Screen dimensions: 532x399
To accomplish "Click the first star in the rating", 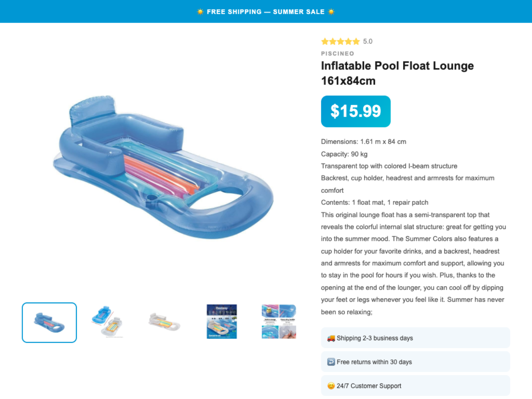I will pos(324,41).
